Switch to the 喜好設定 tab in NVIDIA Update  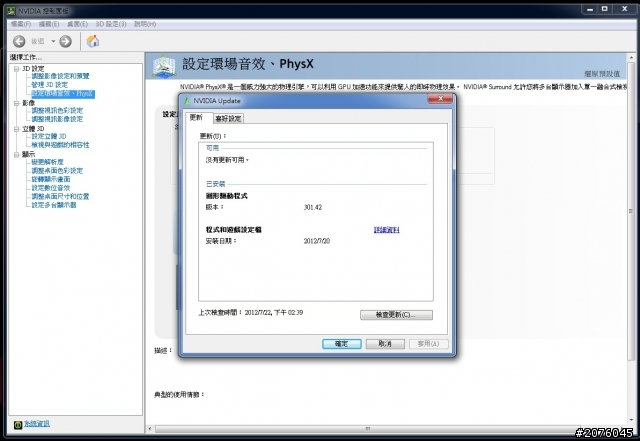tap(229, 118)
